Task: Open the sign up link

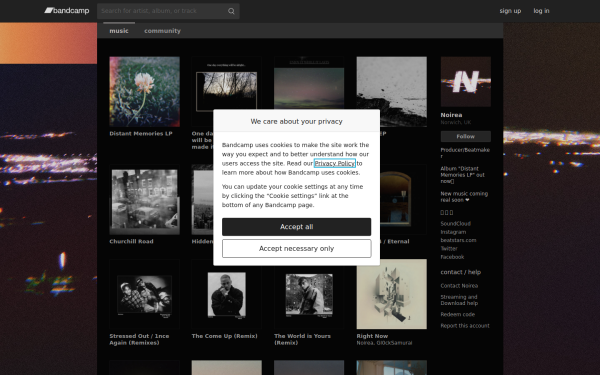Action: pos(510,11)
